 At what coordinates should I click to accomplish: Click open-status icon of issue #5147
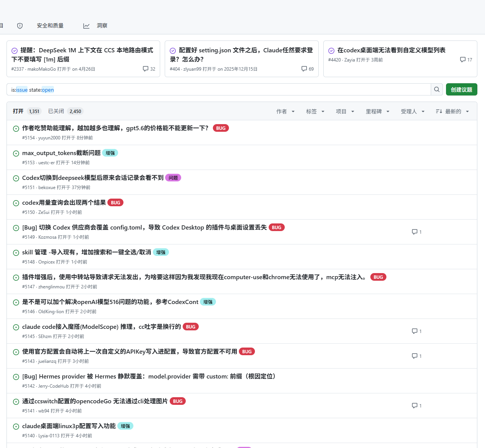point(16,278)
